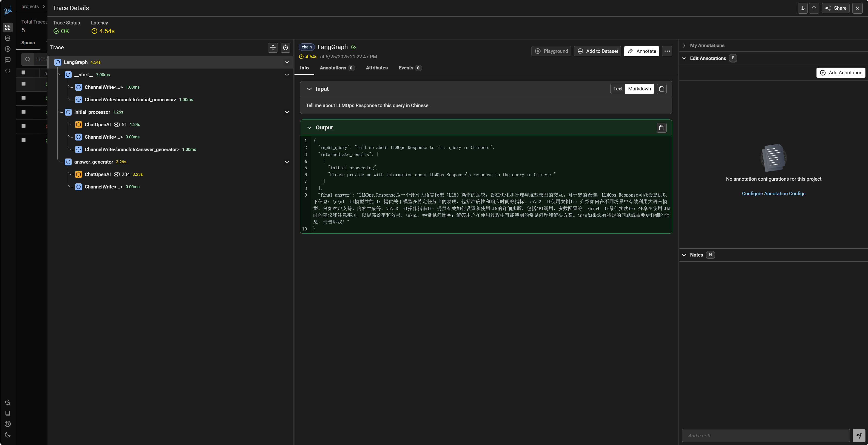
Task: Switch Input view to Markdown mode
Action: point(639,89)
